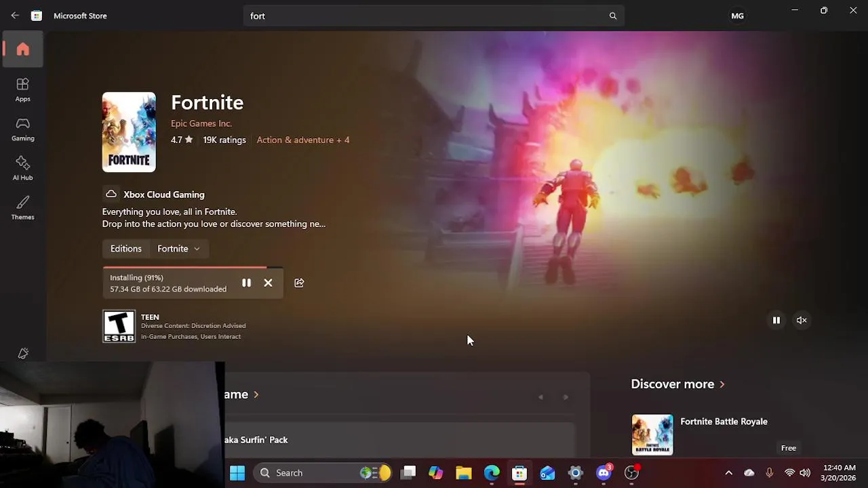The height and width of the screenshot is (488, 868).
Task: Pause the background trailer video
Action: pyautogui.click(x=776, y=320)
